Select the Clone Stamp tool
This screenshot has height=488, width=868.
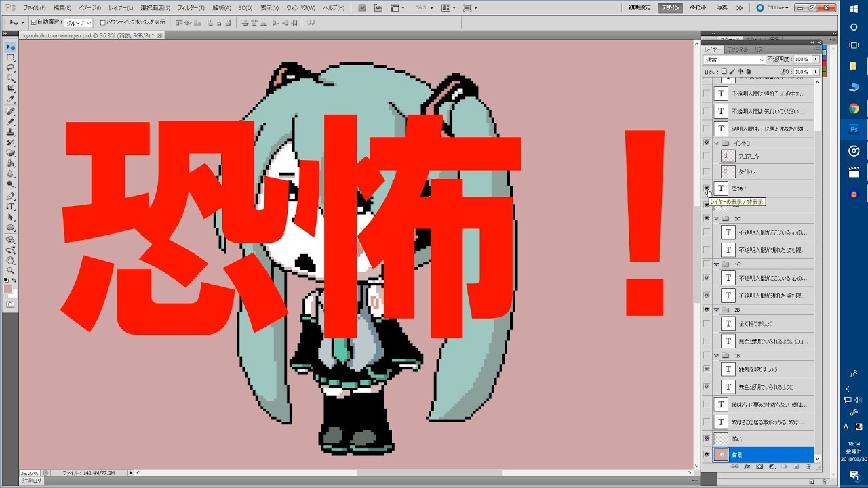[11, 132]
